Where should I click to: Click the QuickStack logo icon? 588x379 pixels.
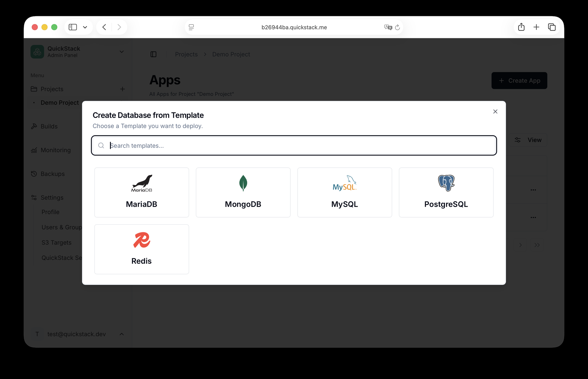37,52
